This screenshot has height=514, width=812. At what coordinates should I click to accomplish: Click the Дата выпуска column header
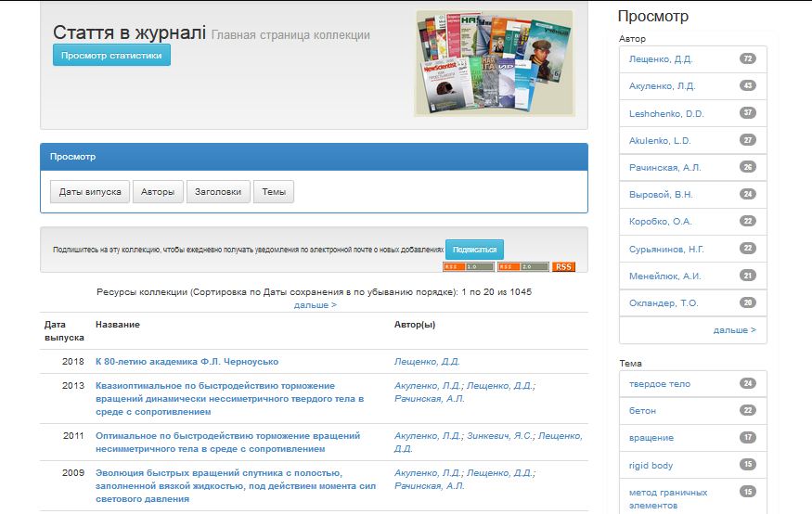[x=64, y=331]
